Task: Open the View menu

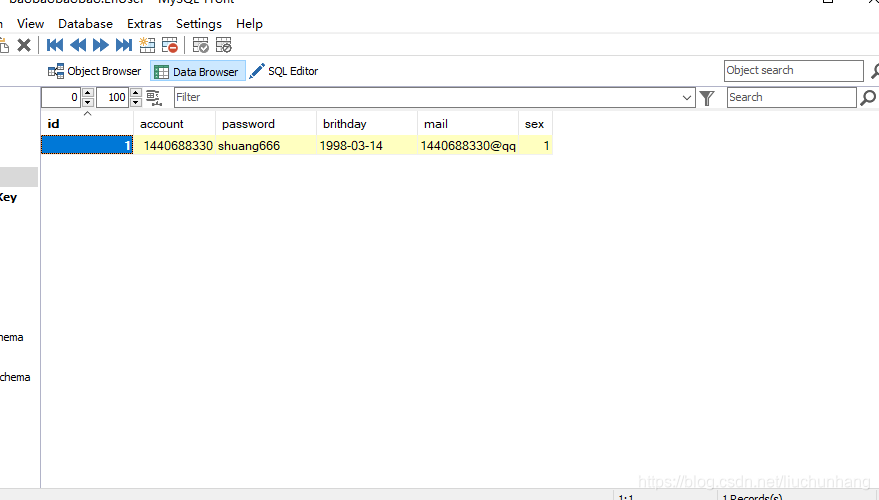Action: coord(30,24)
